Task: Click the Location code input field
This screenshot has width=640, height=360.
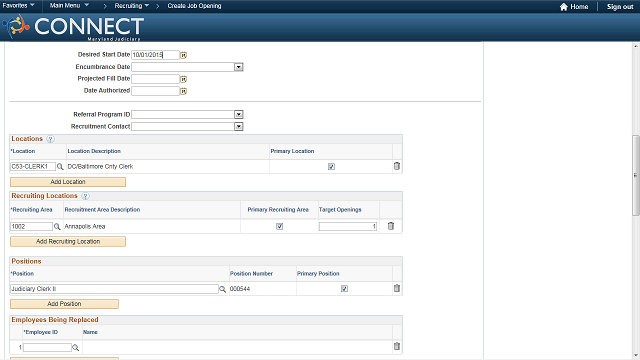Action: pos(33,167)
